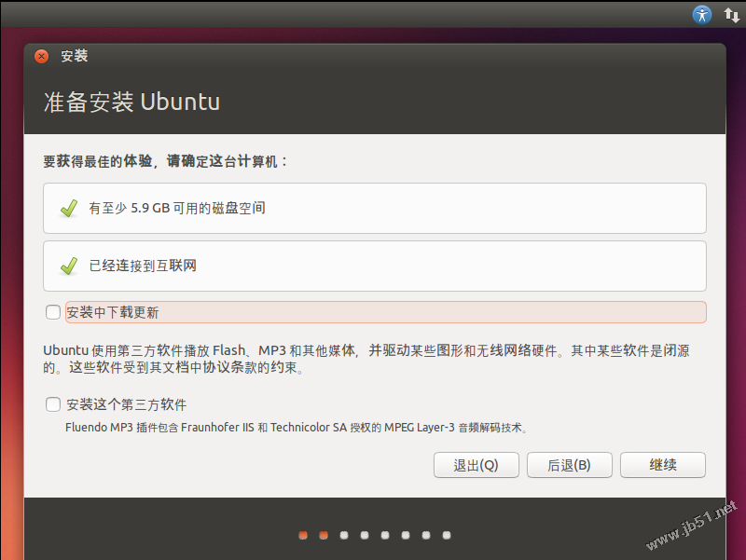746x560 pixels.
Task: Click the third-party software explanation paragraph
Action: [371, 359]
